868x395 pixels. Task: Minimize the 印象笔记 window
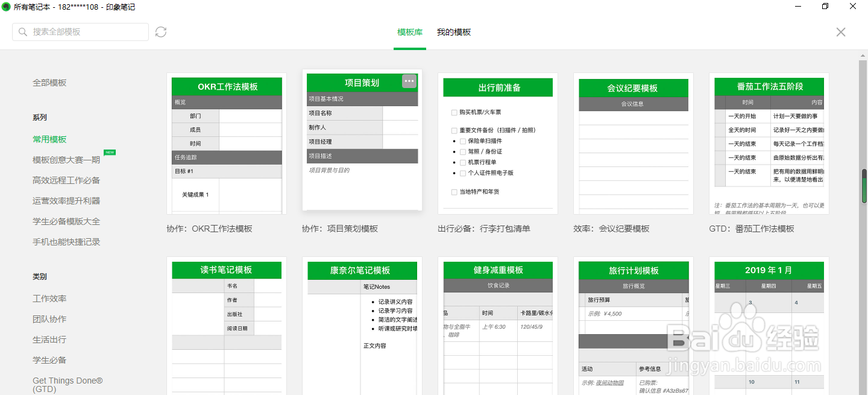click(x=797, y=7)
